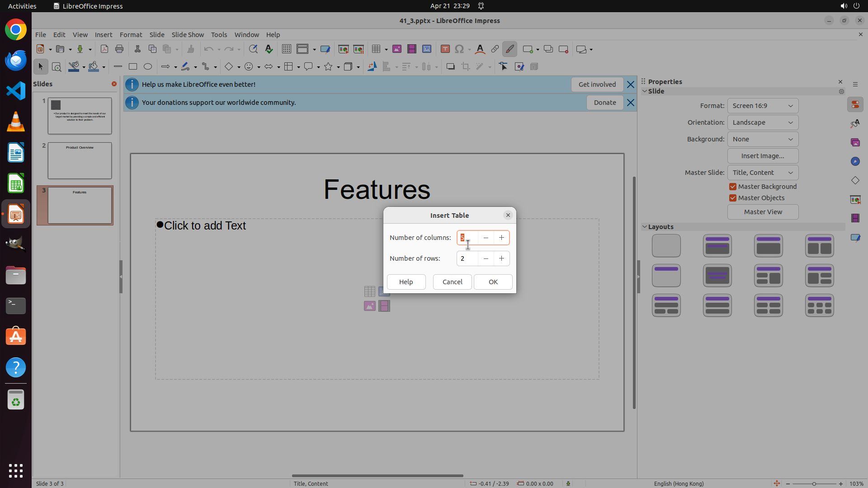Increase the number of rows with plus

(501, 258)
